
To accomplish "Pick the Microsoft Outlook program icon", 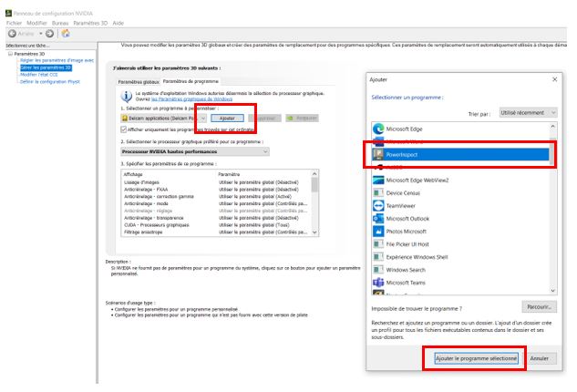I will pyautogui.click(x=379, y=219).
